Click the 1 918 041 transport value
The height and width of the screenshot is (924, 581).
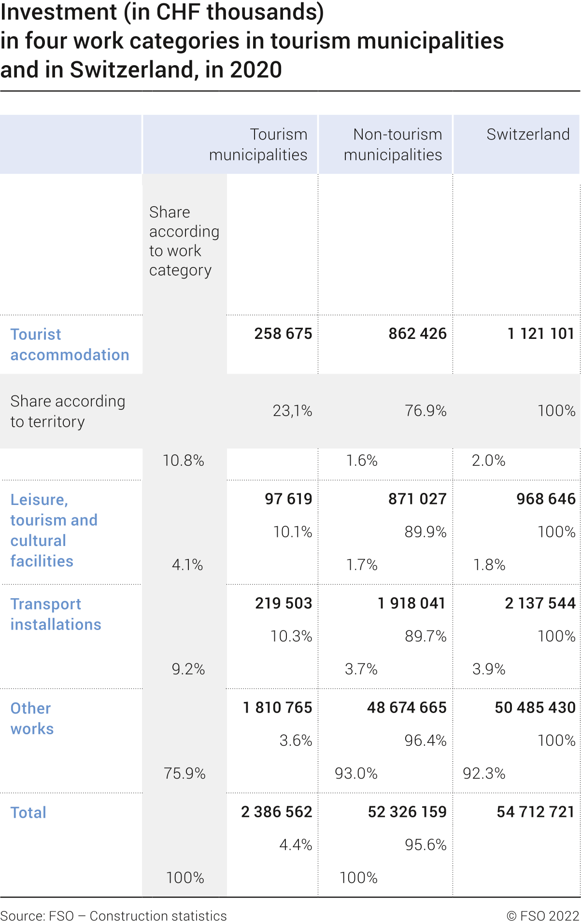point(411,603)
